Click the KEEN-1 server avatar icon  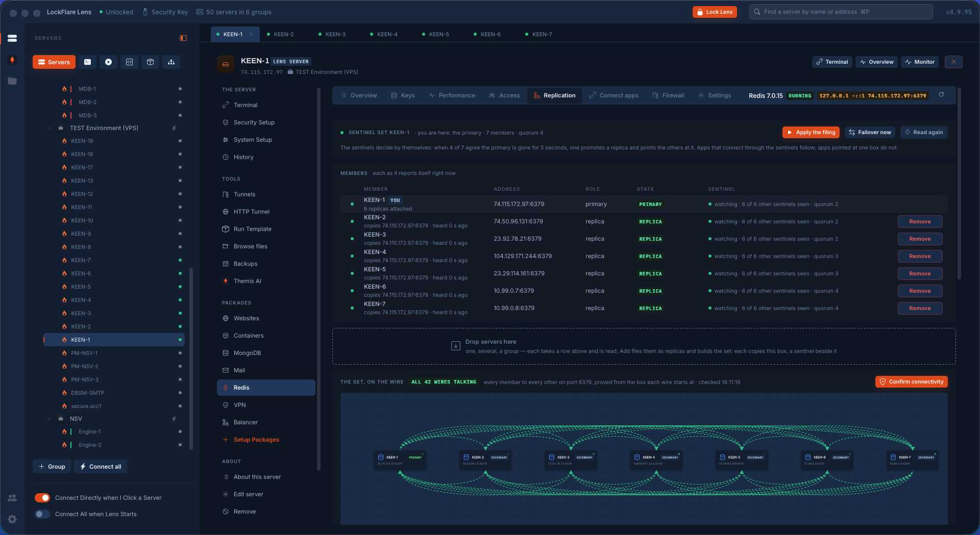pos(226,64)
